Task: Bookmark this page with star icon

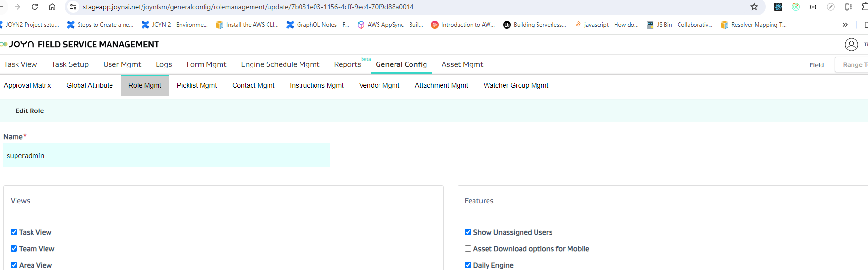Action: pos(754,7)
